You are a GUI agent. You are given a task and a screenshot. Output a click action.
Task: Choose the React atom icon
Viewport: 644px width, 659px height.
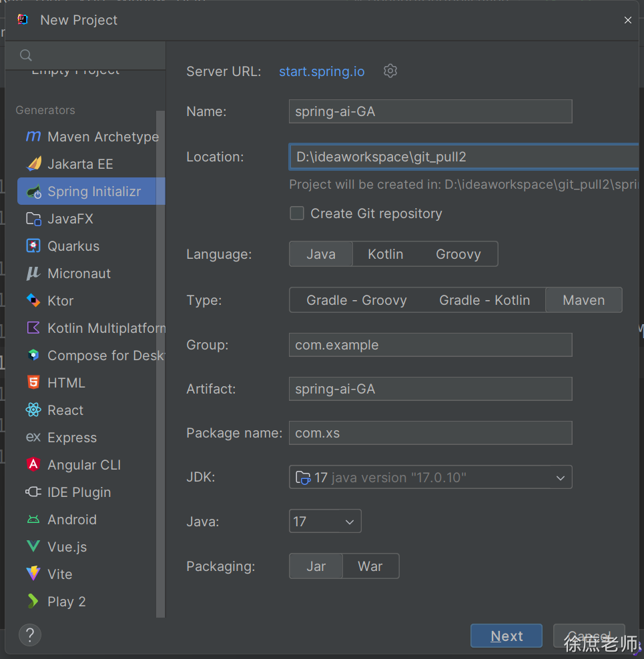tap(33, 410)
